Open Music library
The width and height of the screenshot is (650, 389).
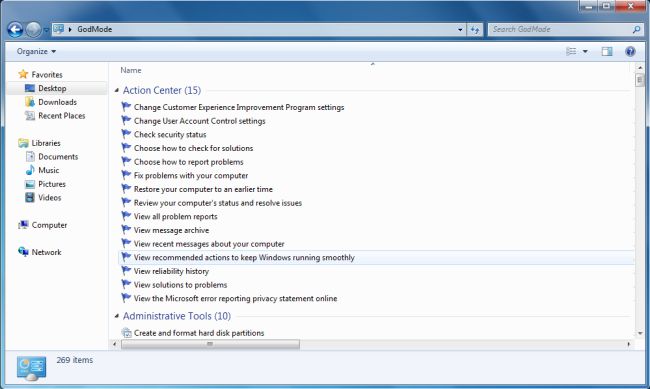pyautogui.click(x=49, y=170)
